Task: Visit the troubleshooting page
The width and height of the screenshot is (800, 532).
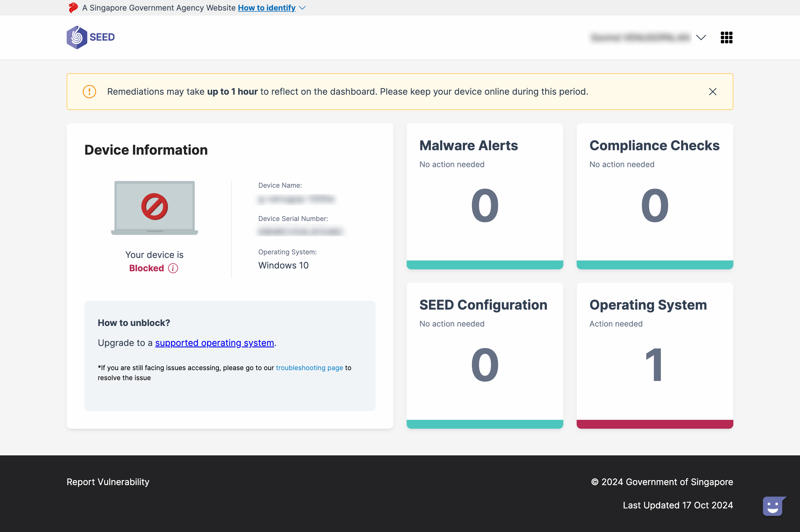Action: point(309,367)
